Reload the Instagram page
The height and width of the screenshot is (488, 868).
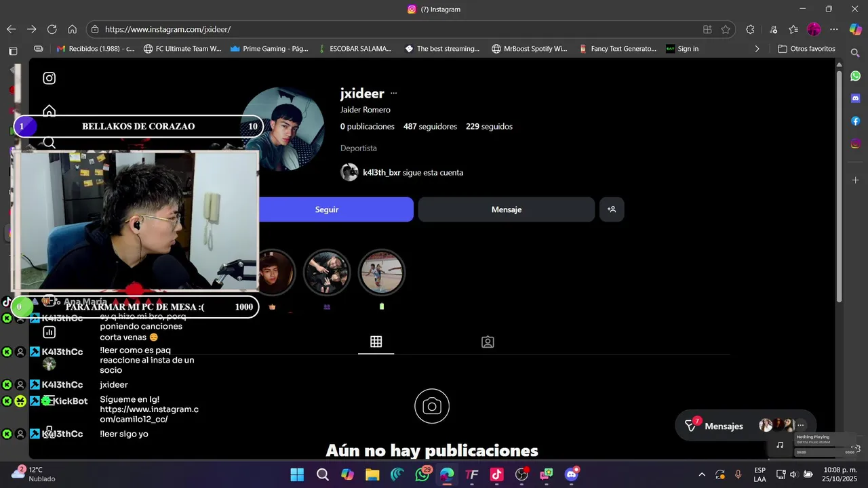click(52, 29)
